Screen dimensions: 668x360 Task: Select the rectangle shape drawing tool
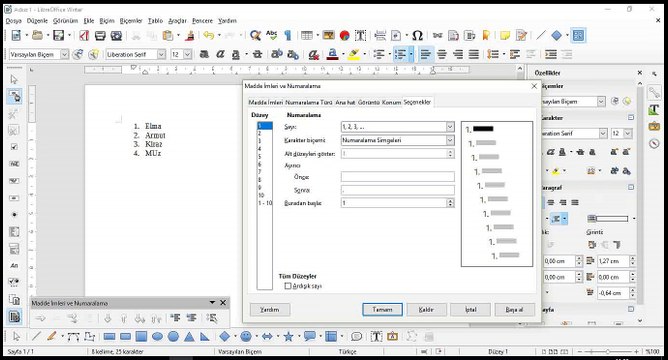pos(109,337)
